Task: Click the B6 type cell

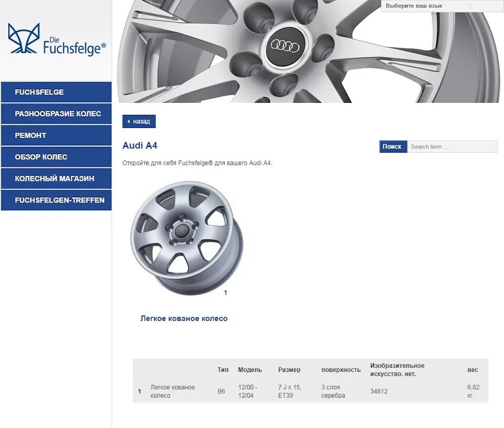Action: (221, 391)
